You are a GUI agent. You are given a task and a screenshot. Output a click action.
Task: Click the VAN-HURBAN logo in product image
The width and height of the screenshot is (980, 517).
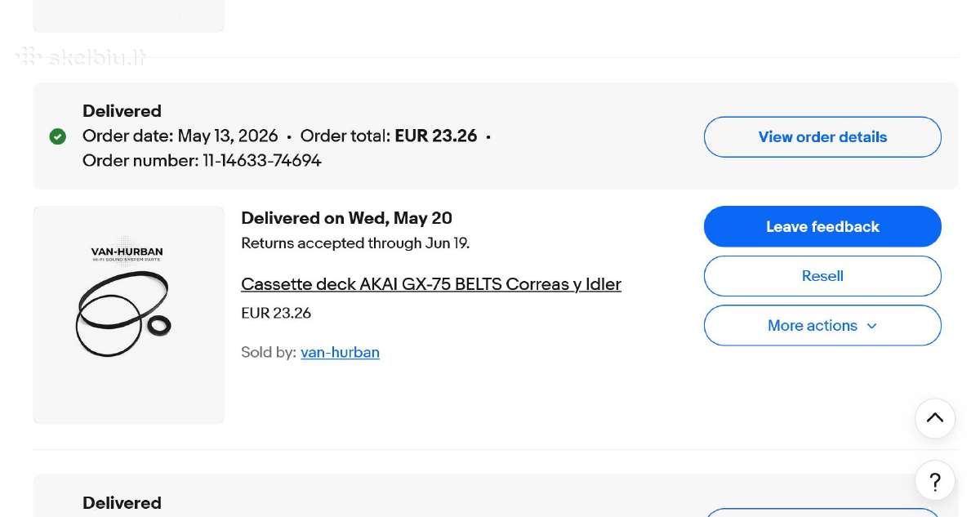click(127, 254)
